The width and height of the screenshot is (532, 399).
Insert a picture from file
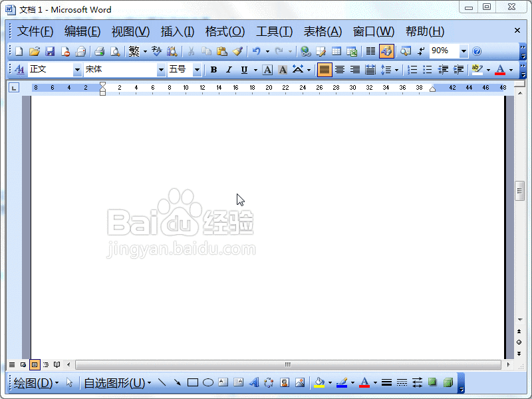coord(300,383)
